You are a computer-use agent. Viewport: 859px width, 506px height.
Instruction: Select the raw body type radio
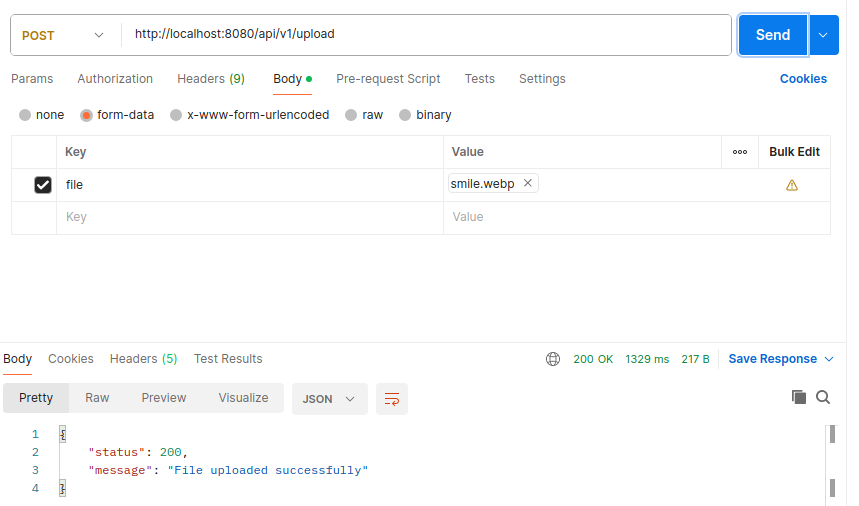[x=351, y=115]
